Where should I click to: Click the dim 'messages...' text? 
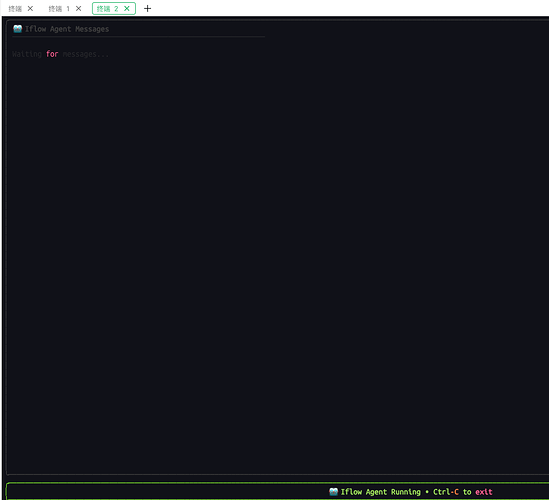[85, 54]
